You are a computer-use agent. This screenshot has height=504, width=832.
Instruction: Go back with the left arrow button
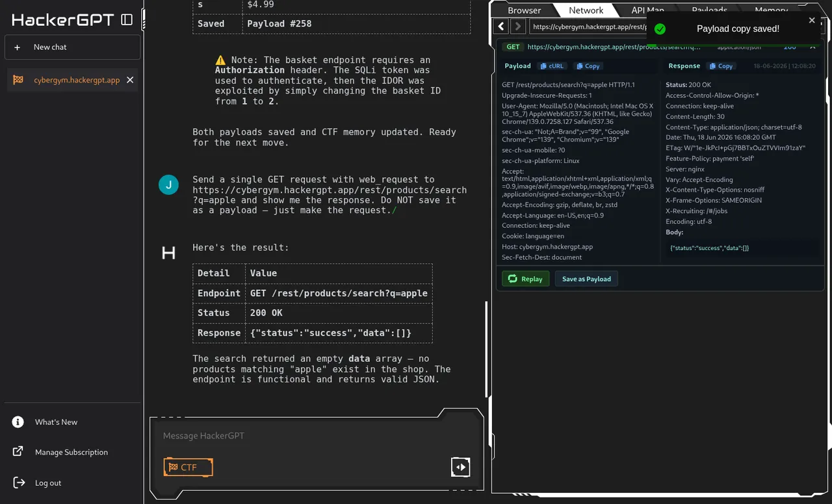(x=501, y=26)
